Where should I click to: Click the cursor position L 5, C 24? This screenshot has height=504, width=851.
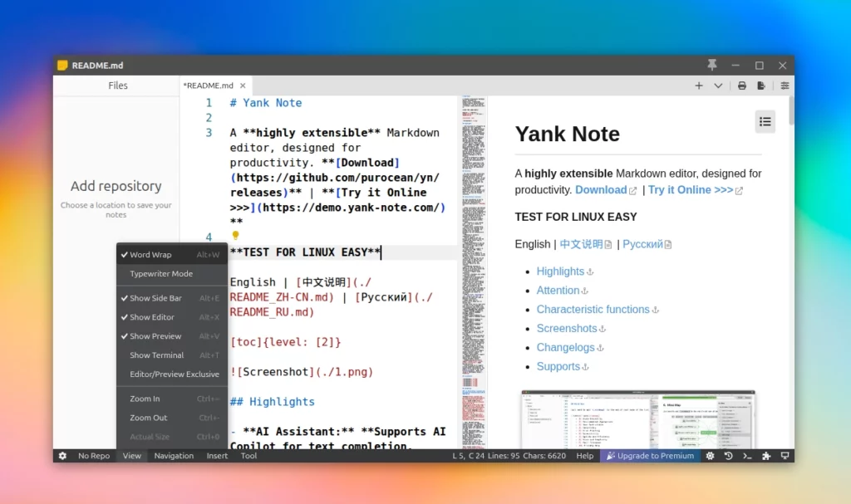[469, 456]
